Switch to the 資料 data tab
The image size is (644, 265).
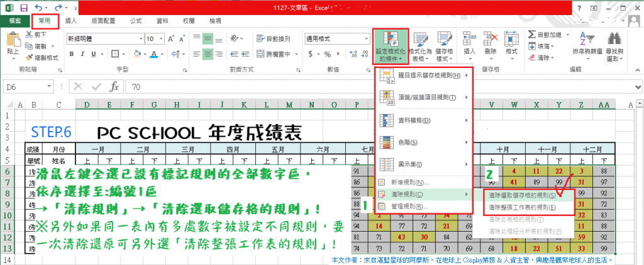(x=162, y=21)
